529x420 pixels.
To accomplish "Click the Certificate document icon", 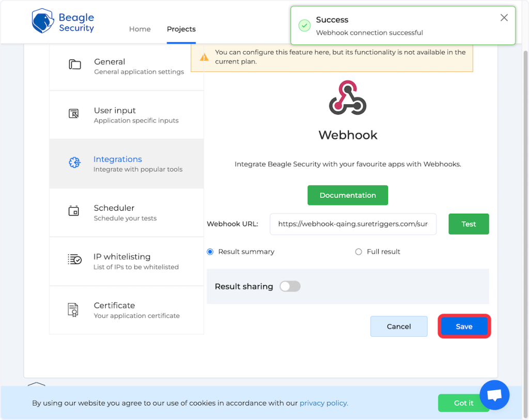I will pyautogui.click(x=73, y=309).
